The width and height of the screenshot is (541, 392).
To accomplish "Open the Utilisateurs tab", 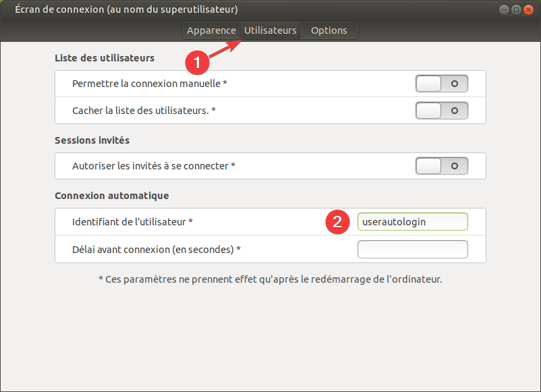I will [x=270, y=30].
